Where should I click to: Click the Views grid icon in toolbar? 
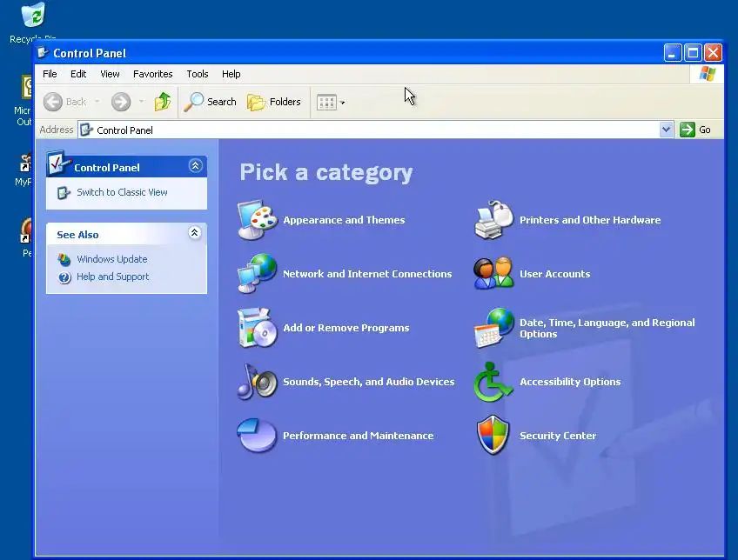pos(326,102)
